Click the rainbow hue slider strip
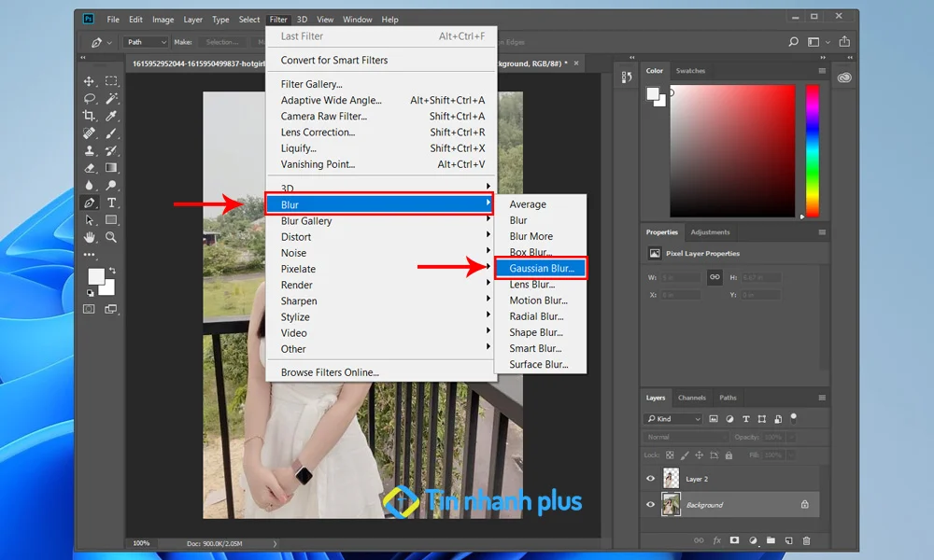The height and width of the screenshot is (560, 934). click(812, 151)
